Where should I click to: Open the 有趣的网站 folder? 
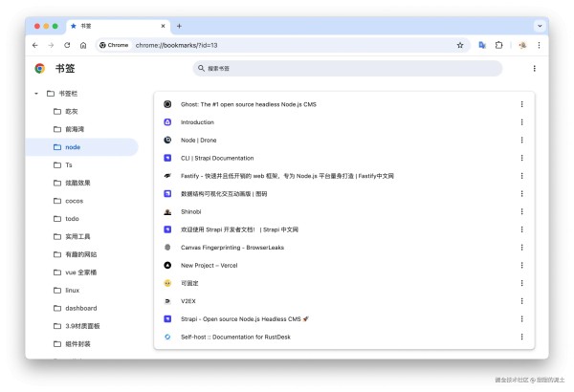(75, 254)
